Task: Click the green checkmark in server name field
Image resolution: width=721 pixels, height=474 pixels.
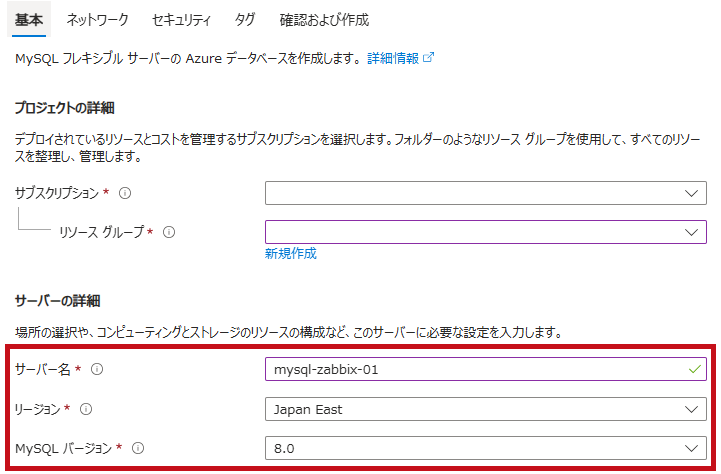Action: [695, 369]
